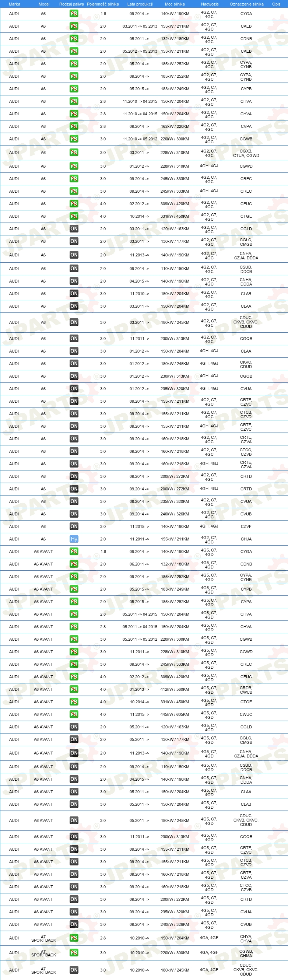Image resolution: width=288 pixels, height=980 pixels.
Task: Click ON diesel icon in A6 Avant CVUB row
Action: click(x=74, y=924)
